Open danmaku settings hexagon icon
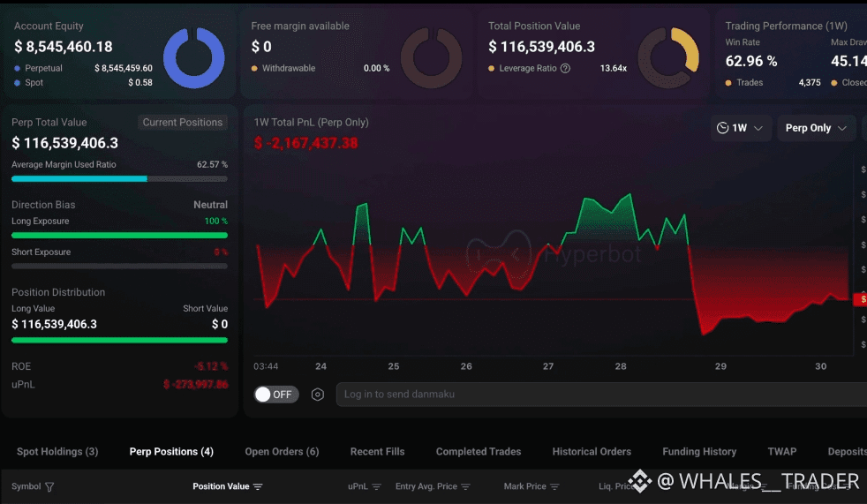 [x=317, y=394]
